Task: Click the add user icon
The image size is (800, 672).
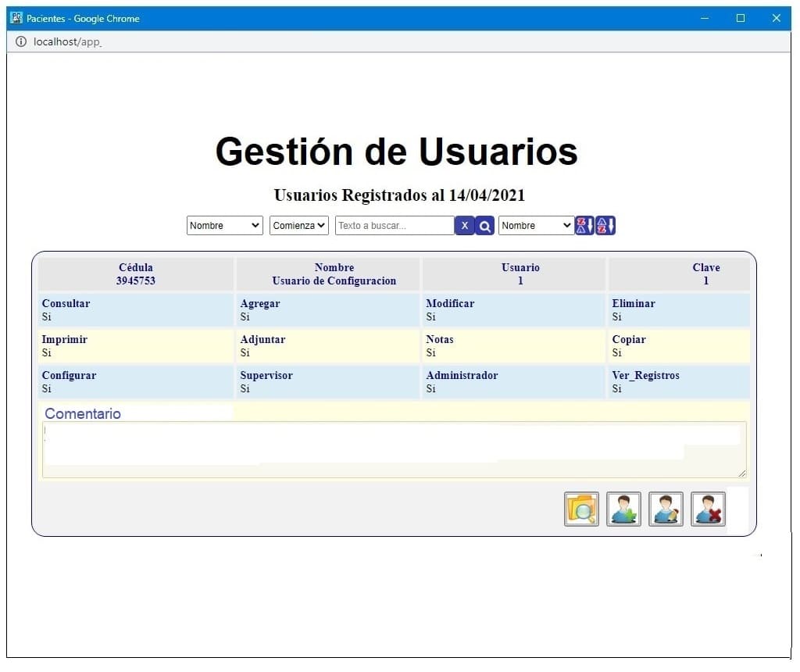Action: point(624,509)
